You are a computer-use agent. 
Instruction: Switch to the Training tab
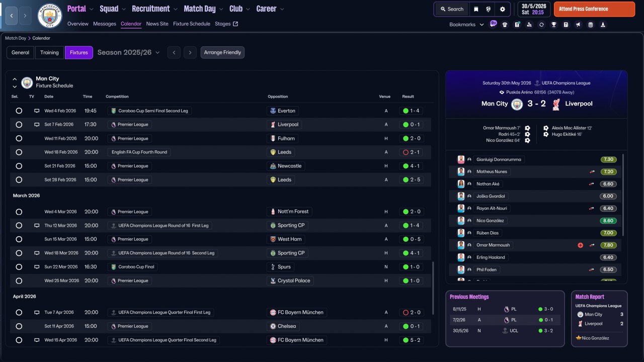(49, 52)
